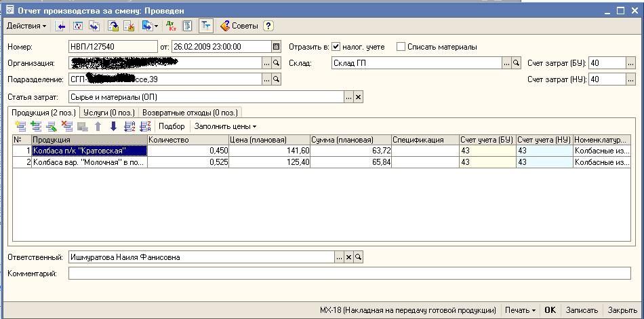Switch to the Услуги (0 поз.) tab
Viewport: 644px width, 319px height.
(x=108, y=112)
